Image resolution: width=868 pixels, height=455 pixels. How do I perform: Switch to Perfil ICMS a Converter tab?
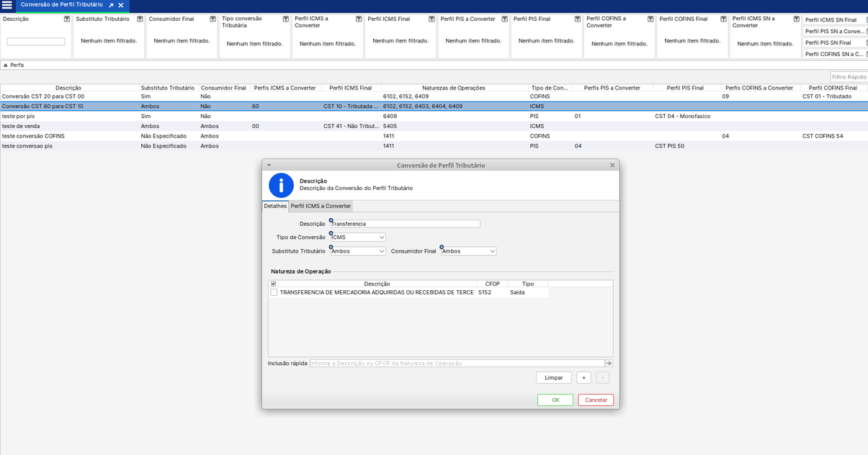point(321,207)
